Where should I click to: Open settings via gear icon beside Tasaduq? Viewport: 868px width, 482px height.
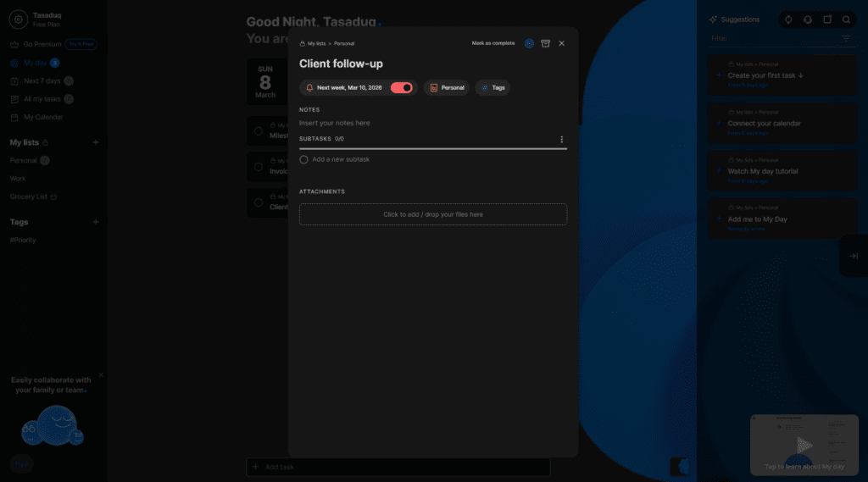pyautogui.click(x=19, y=19)
